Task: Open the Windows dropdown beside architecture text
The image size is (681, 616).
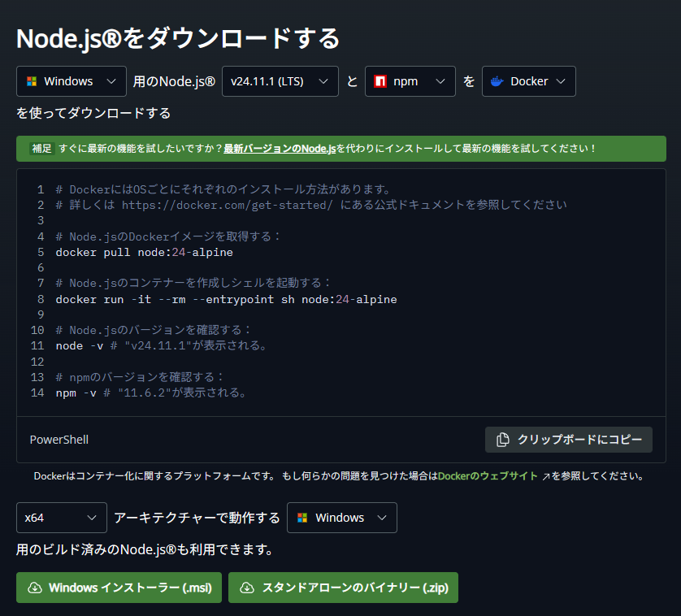Action: 342,518
